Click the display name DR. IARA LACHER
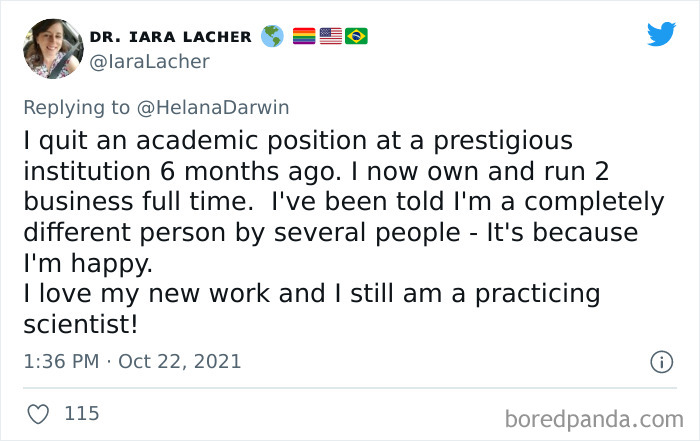Image resolution: width=700 pixels, height=441 pixels. coord(170,37)
